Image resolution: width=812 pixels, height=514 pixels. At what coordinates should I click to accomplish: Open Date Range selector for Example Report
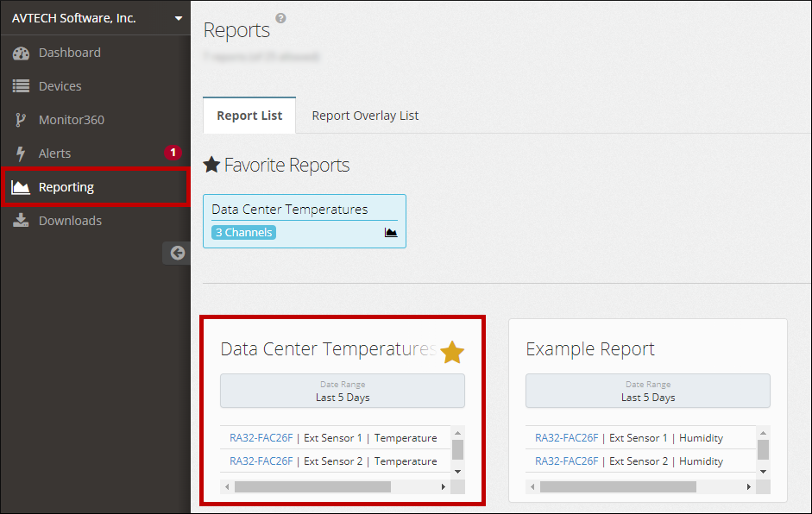point(647,391)
